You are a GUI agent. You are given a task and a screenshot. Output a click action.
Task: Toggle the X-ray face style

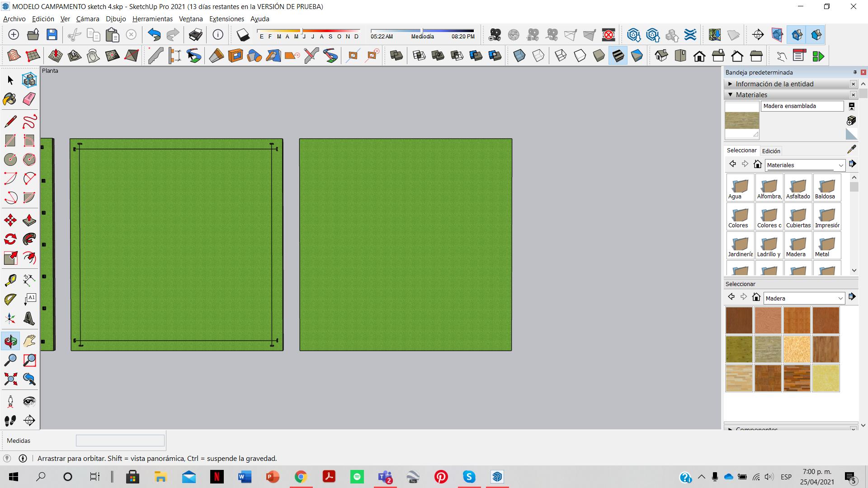pos(519,56)
